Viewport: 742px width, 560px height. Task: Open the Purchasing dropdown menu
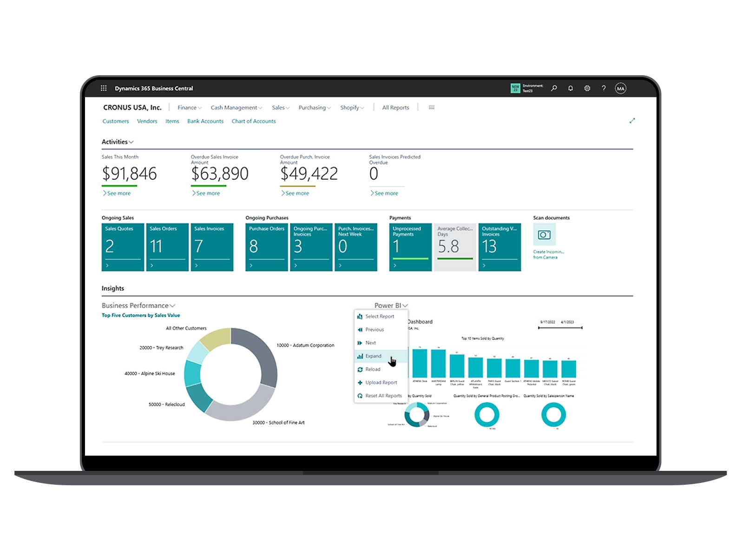[x=315, y=108]
